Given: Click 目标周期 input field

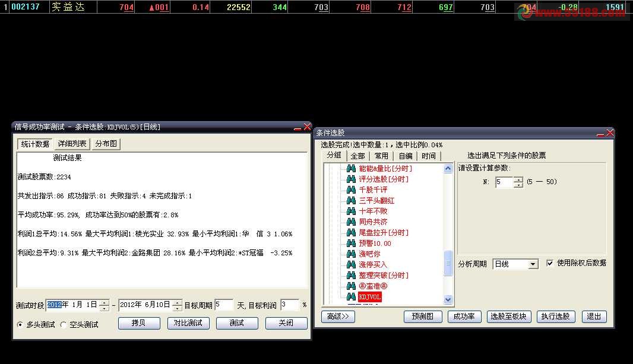Looking at the screenshot, I should (224, 305).
